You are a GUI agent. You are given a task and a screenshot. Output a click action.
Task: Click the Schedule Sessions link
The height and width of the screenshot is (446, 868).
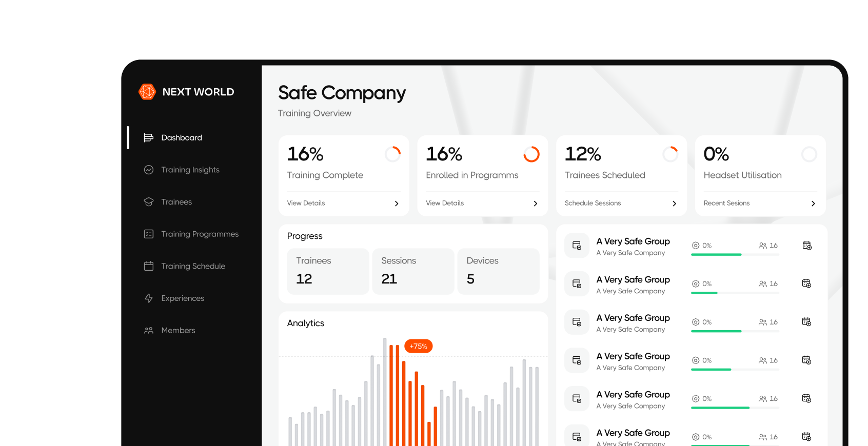click(x=593, y=203)
